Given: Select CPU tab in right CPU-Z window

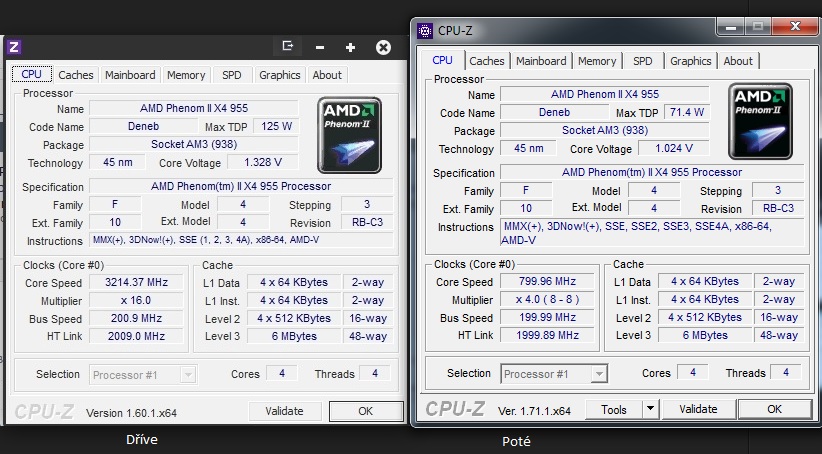Looking at the screenshot, I should 442,60.
